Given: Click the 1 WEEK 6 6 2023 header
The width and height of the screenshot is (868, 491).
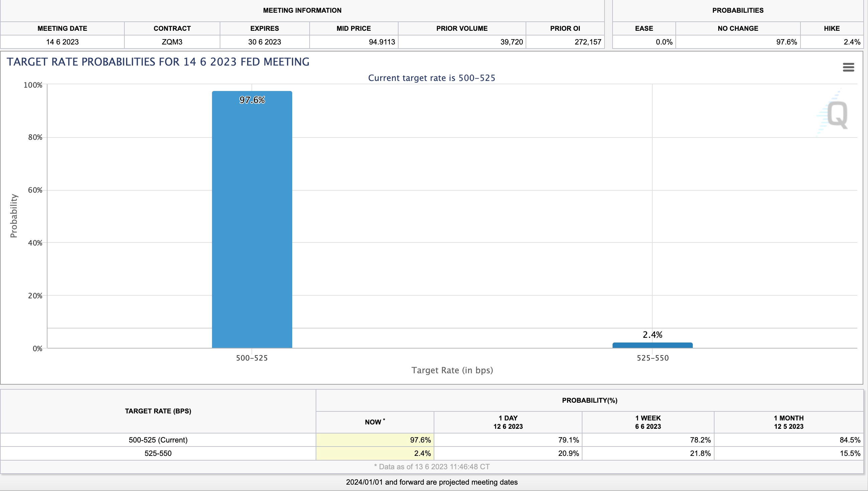Looking at the screenshot, I should (x=648, y=422).
